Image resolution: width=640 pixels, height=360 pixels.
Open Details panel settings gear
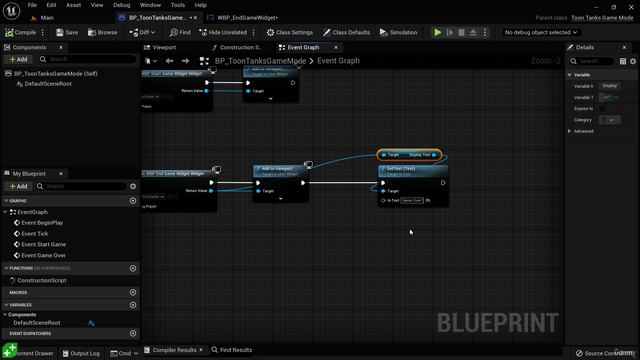tap(633, 61)
